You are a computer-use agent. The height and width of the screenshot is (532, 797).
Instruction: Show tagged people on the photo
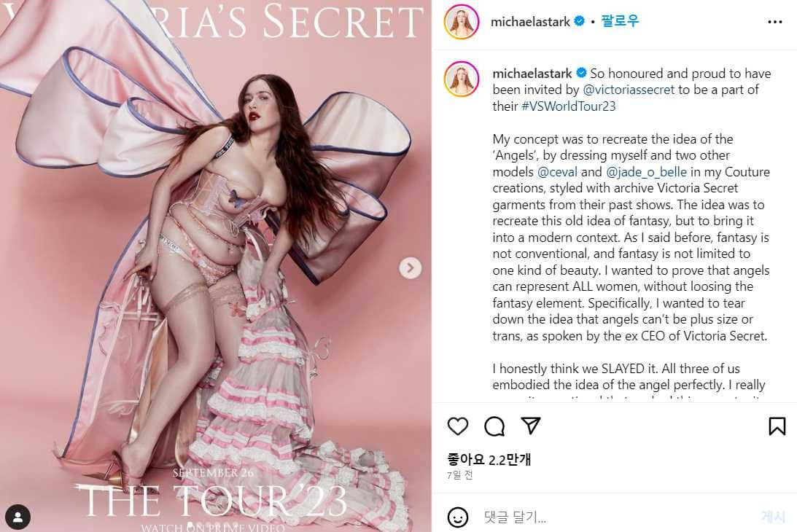(18, 517)
